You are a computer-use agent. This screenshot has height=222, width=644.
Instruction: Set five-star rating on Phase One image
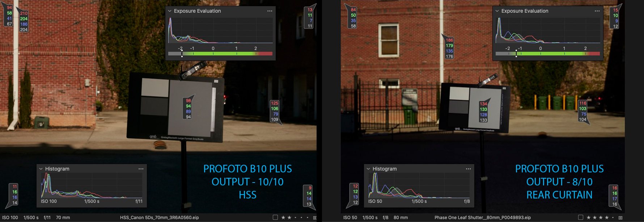[x=613, y=217]
